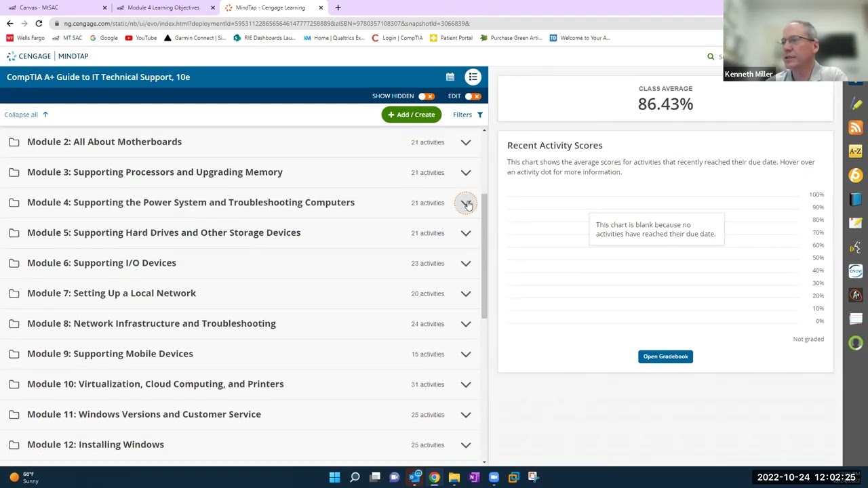The width and height of the screenshot is (868, 488).
Task: Click the list view icon in course header
Action: 473,77
